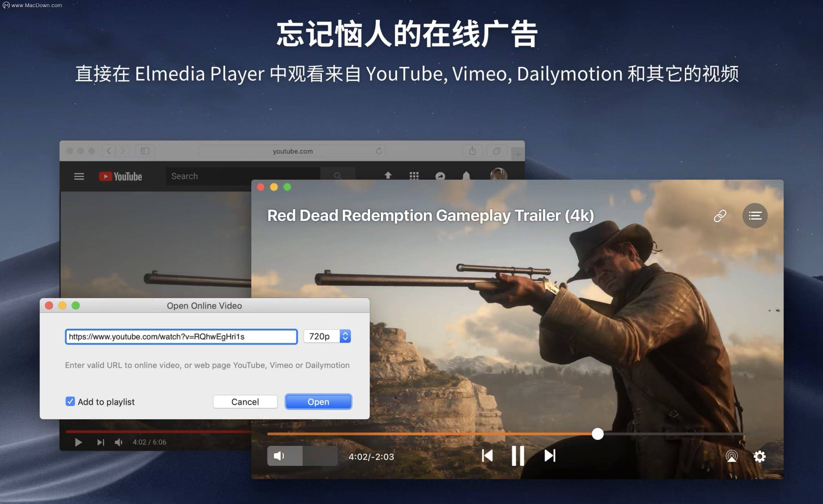This screenshot has width=823, height=504.
Task: Show Safari tab overview
Action: click(x=497, y=151)
